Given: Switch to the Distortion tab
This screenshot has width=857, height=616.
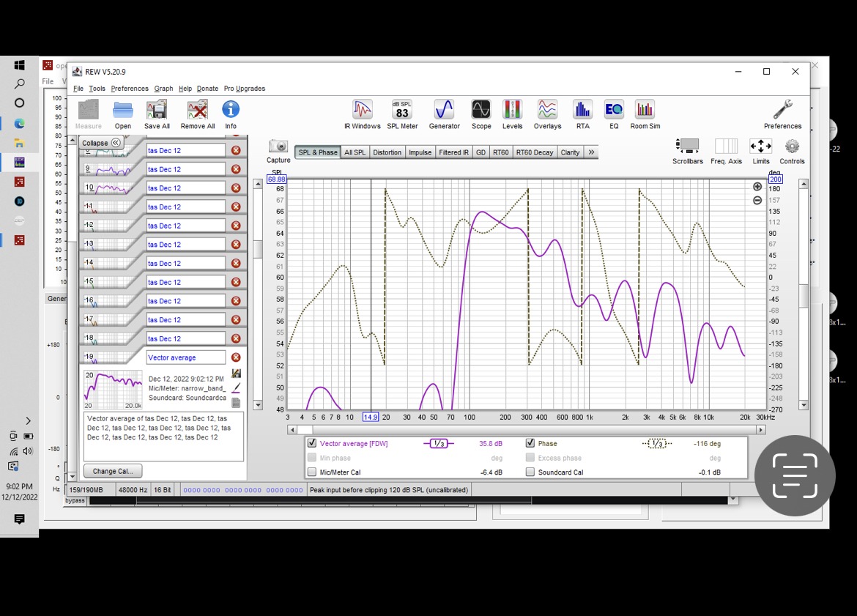Looking at the screenshot, I should point(387,152).
